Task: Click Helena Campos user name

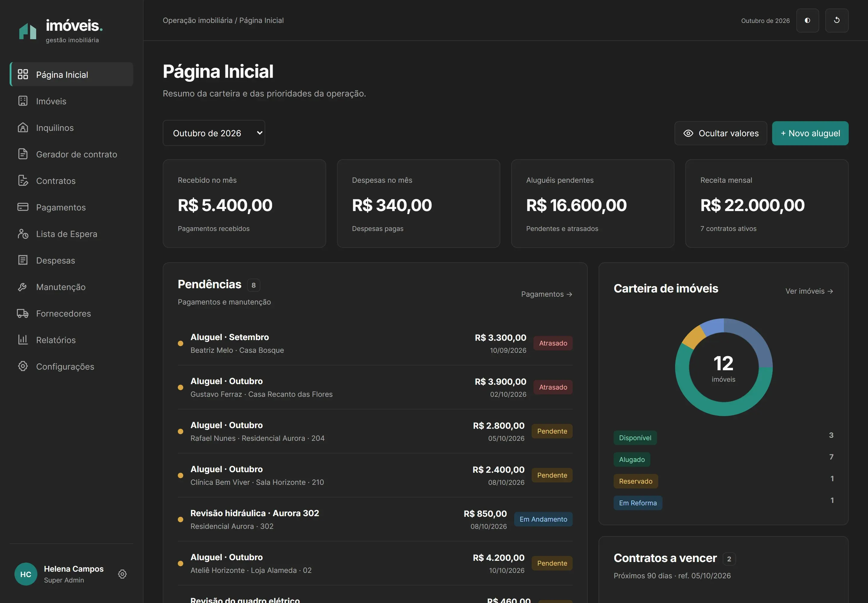Action: 74,569
